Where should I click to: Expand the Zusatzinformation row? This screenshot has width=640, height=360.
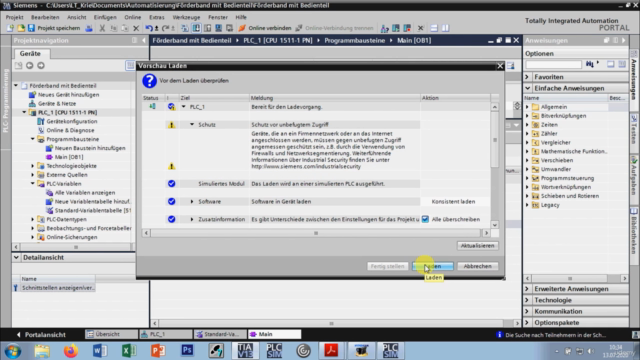[x=192, y=219]
